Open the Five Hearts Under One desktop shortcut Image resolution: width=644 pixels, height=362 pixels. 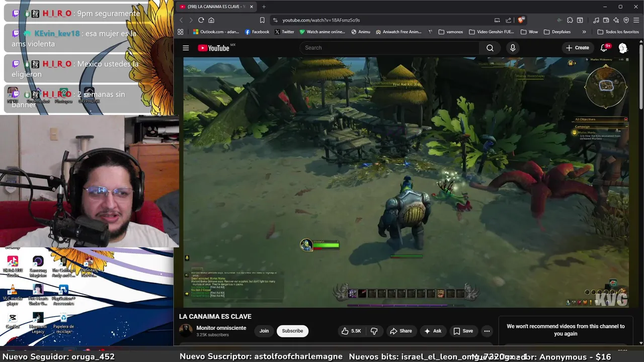(x=38, y=295)
